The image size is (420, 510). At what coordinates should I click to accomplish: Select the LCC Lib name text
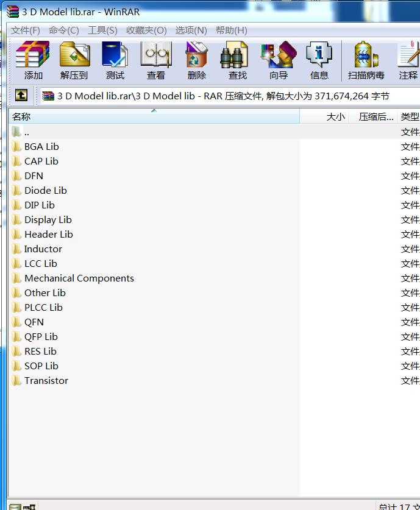41,264
